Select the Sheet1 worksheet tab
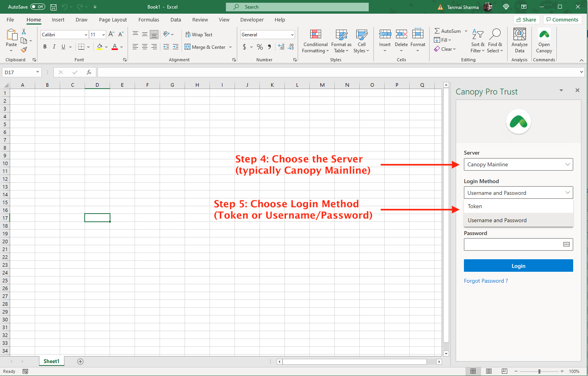588x376 pixels. [x=52, y=361]
